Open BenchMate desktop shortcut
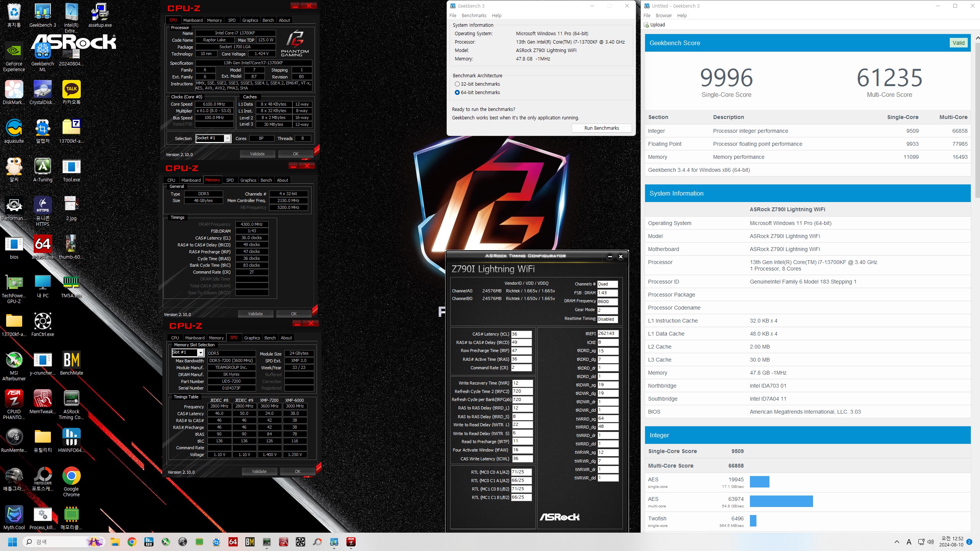The width and height of the screenshot is (980, 551). pos(71,364)
